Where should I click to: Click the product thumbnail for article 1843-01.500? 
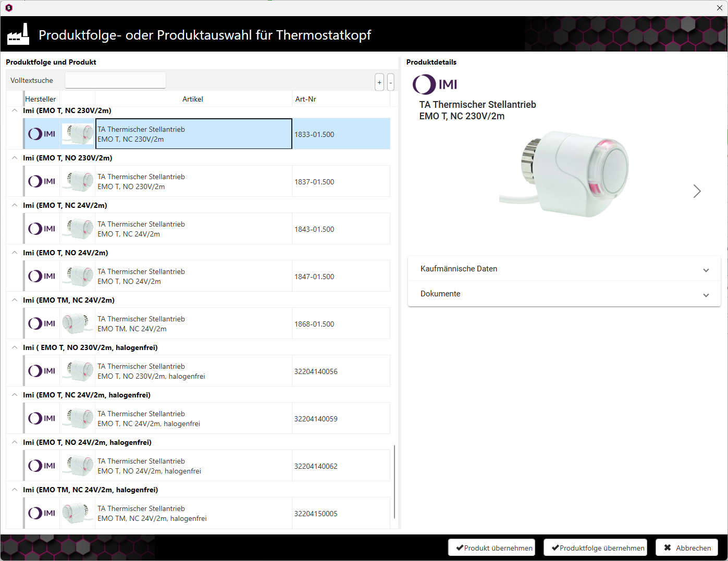[78, 229]
